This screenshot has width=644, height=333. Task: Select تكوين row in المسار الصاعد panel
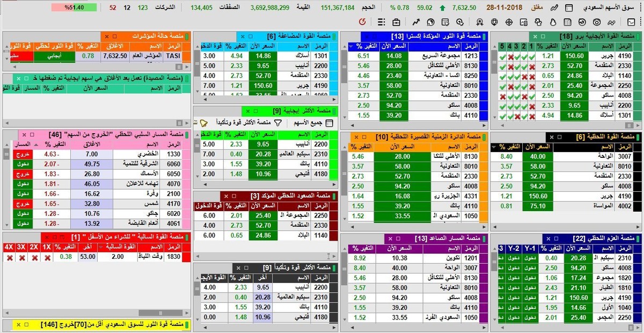tap(418, 258)
